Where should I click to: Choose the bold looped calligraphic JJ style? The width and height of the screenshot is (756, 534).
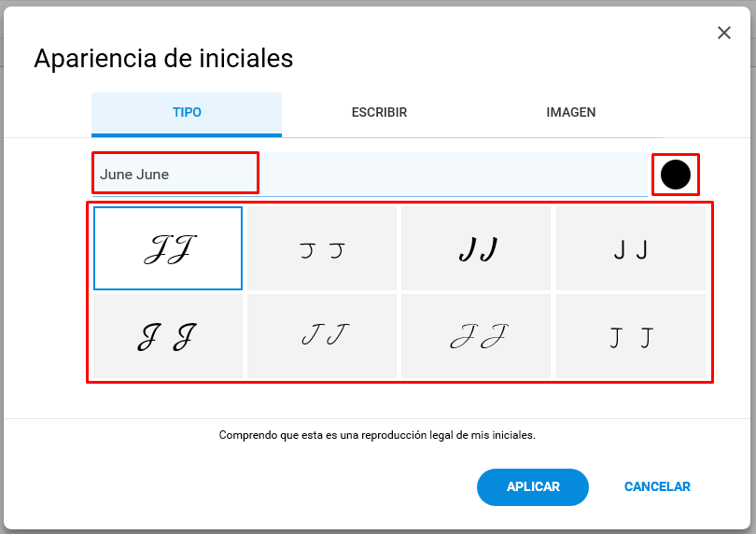pyautogui.click(x=168, y=336)
